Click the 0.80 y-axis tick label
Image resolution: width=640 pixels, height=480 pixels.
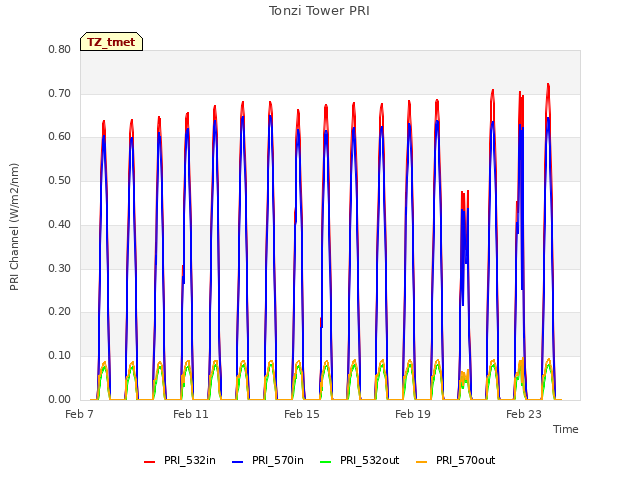pos(60,49)
